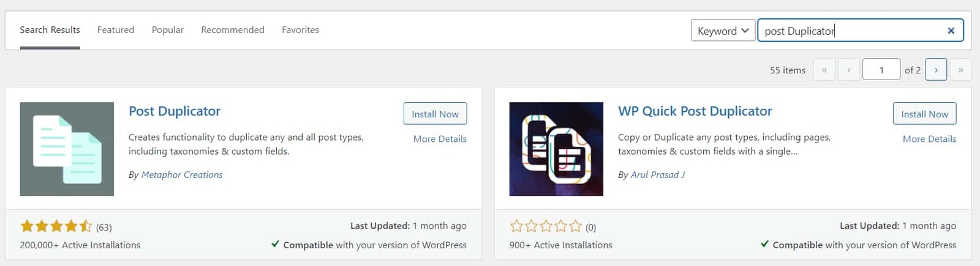This screenshot has height=266, width=980.
Task: Focus the plugin search text box
Action: [851, 31]
